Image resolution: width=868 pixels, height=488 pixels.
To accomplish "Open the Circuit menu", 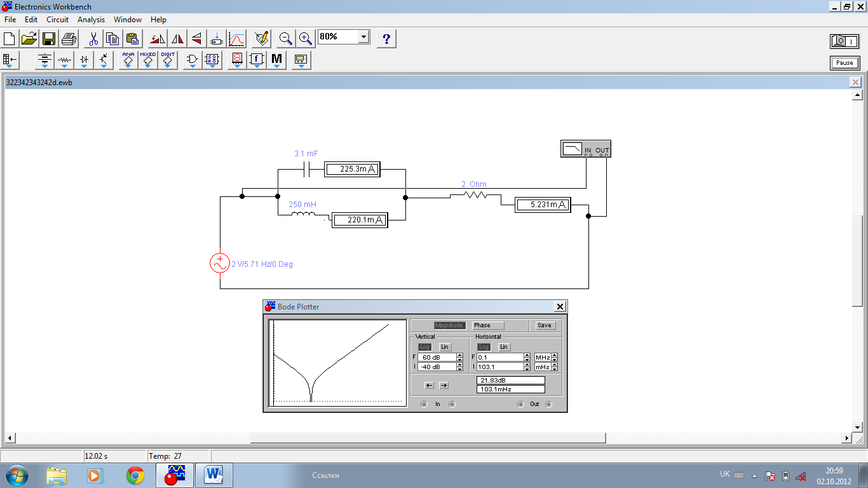I will click(57, 20).
